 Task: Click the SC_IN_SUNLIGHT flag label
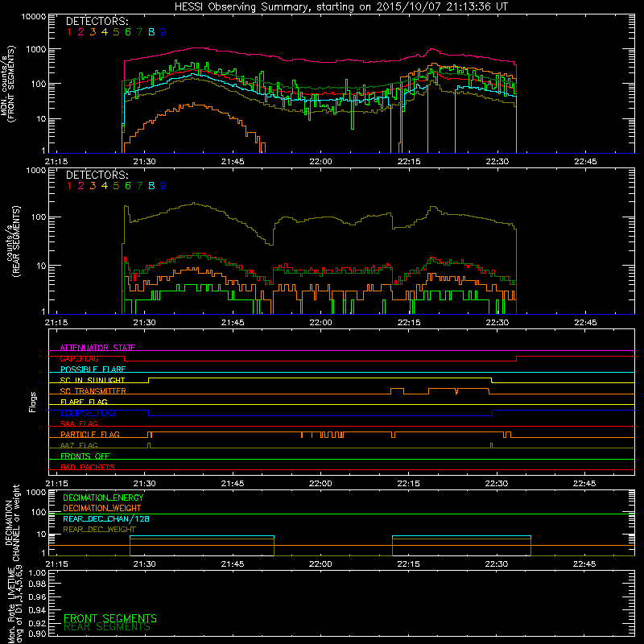coord(93,380)
